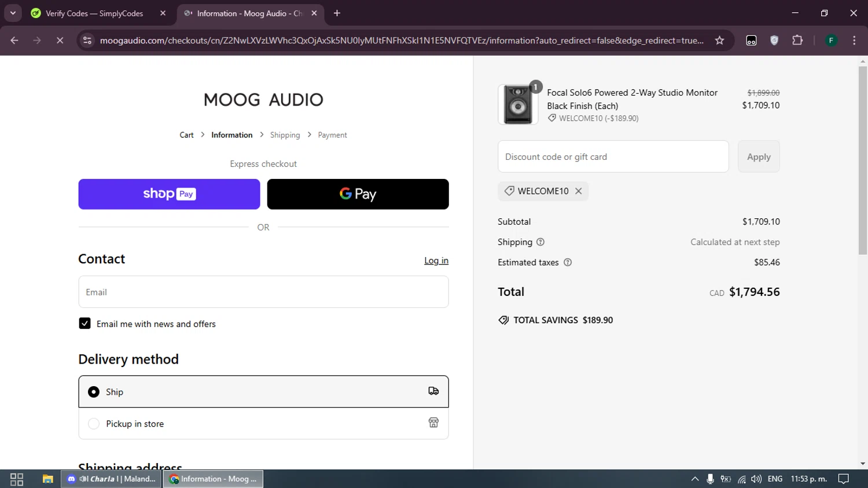
Task: Show hidden system tray icons
Action: coord(695,479)
